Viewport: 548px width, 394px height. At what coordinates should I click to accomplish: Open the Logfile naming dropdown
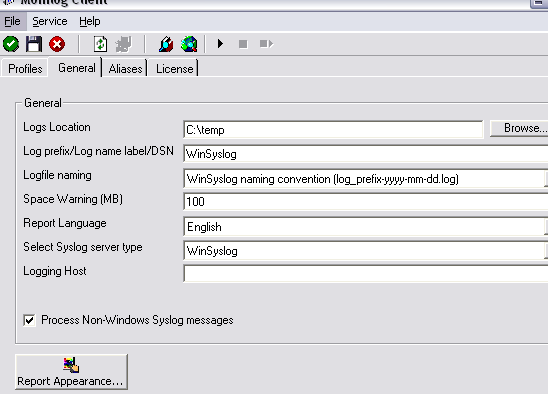366,179
